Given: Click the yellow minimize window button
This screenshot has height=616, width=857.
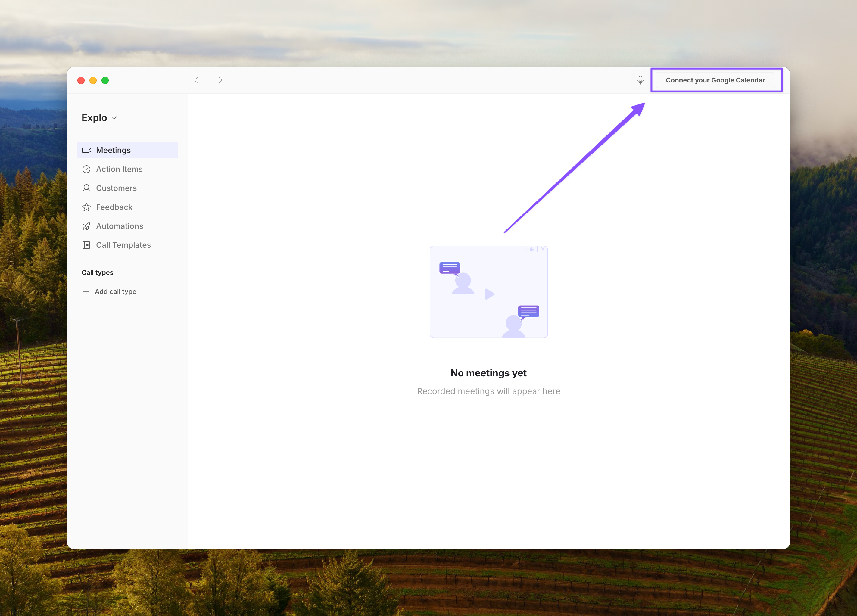Looking at the screenshot, I should tap(93, 80).
